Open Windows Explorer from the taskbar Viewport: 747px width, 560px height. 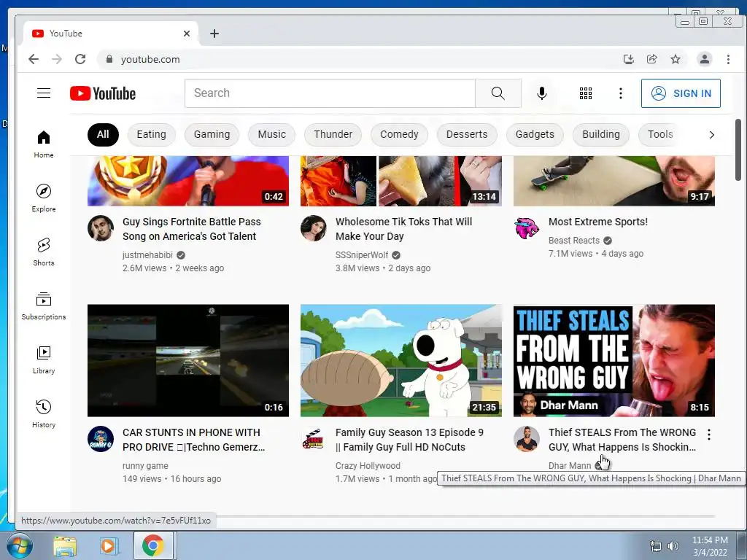(65, 546)
